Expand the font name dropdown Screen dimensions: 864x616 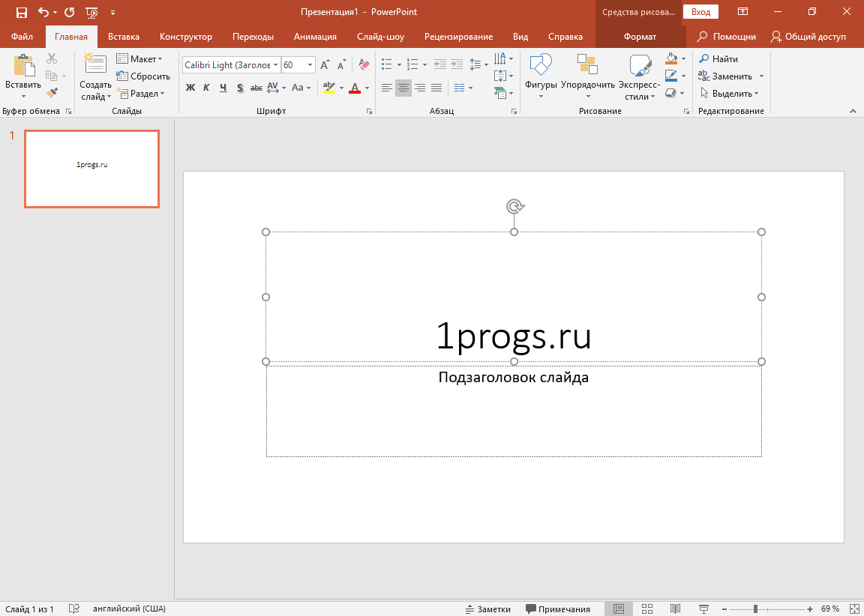point(275,65)
